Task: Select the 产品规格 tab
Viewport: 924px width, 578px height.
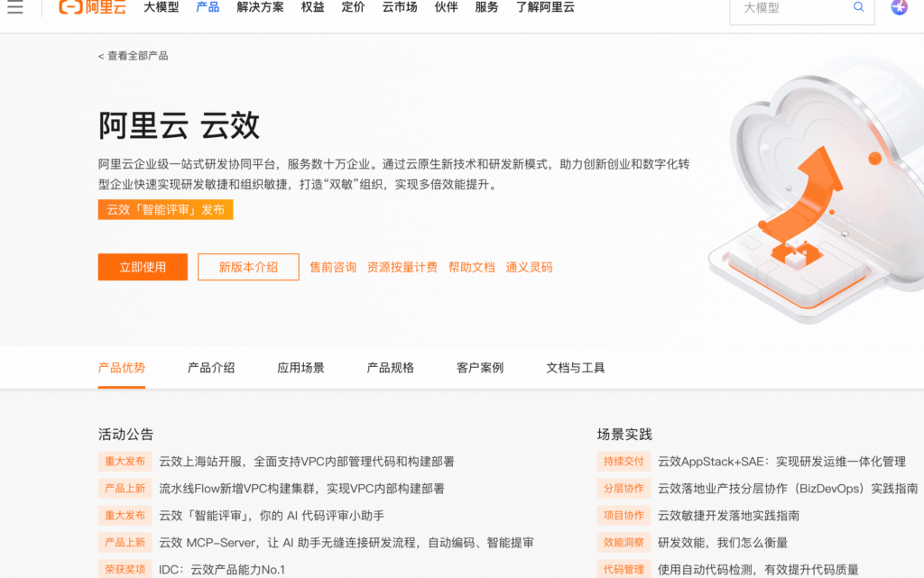Action: pyautogui.click(x=390, y=368)
